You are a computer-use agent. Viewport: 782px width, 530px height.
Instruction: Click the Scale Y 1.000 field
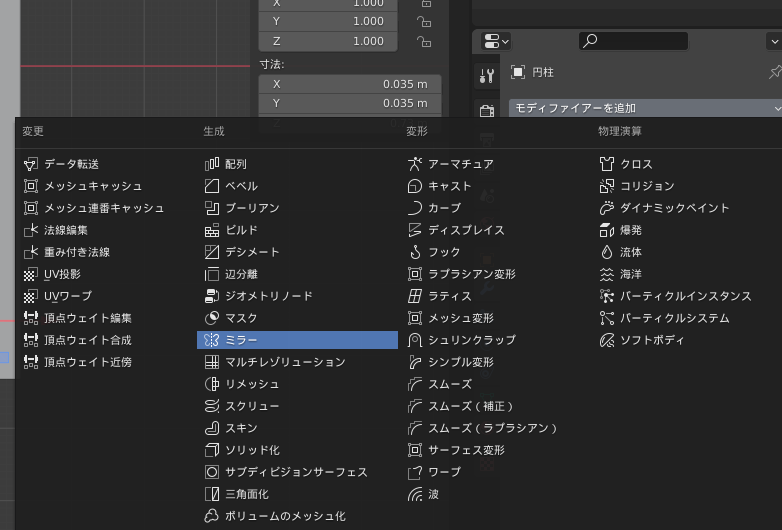[x=328, y=21]
